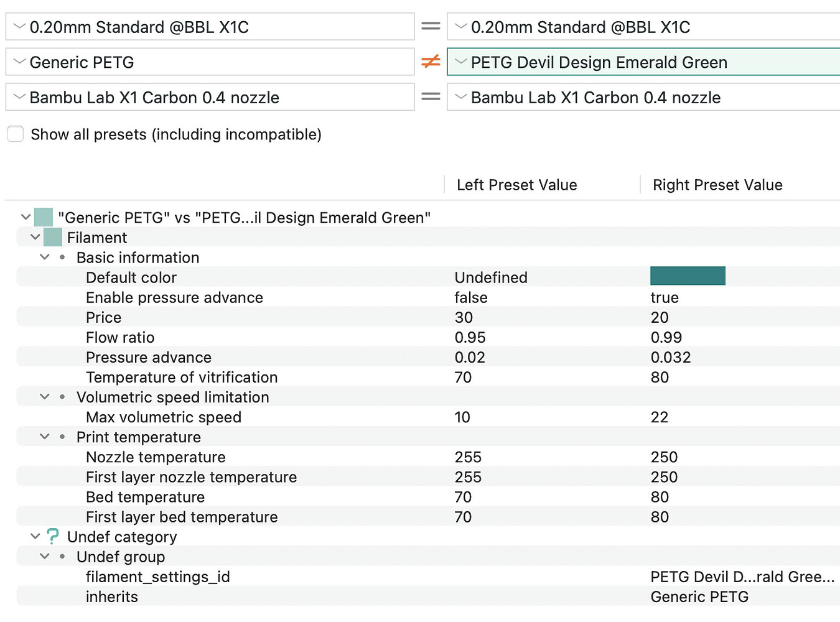Click the not-equal icon between filament presets

point(431,62)
